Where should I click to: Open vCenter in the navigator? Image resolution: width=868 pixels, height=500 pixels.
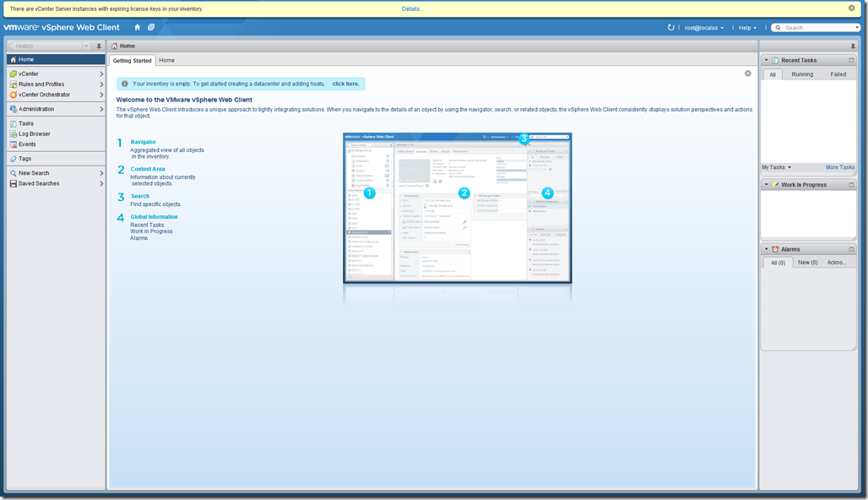click(28, 74)
